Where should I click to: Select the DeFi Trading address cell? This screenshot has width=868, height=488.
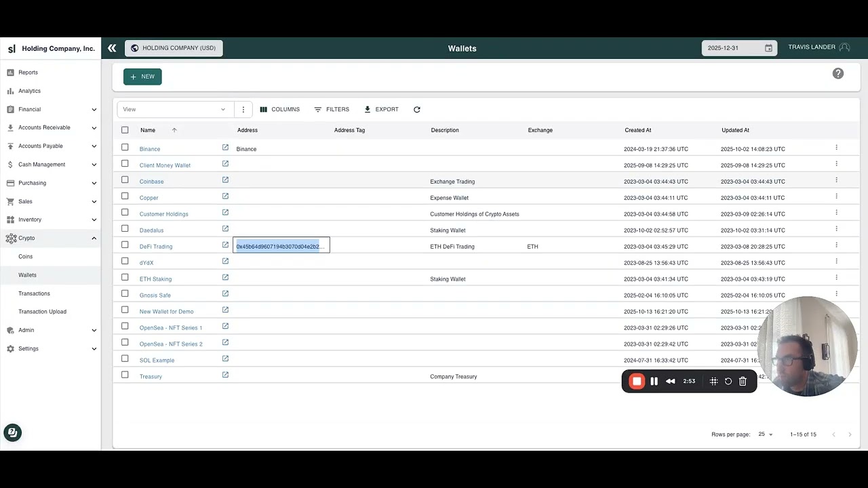pos(281,245)
